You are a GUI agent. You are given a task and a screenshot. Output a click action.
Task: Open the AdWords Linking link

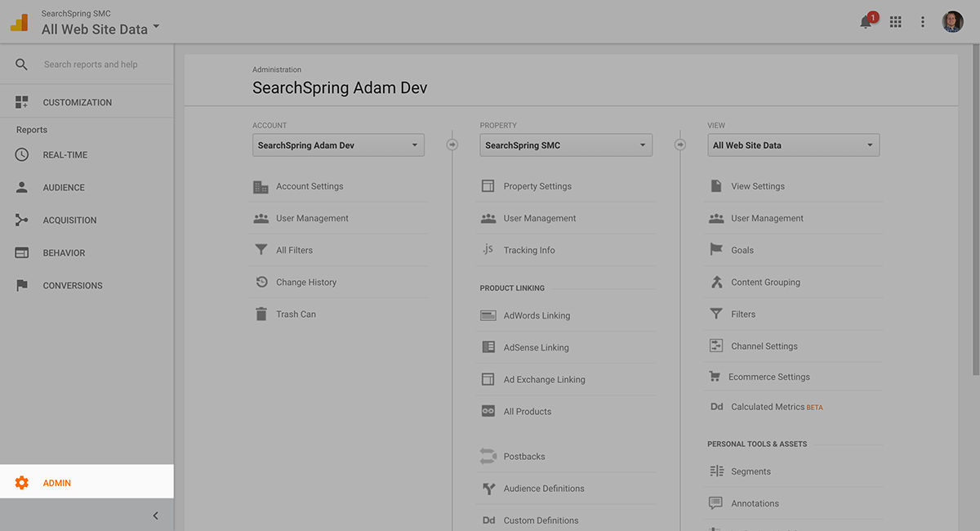(x=537, y=315)
